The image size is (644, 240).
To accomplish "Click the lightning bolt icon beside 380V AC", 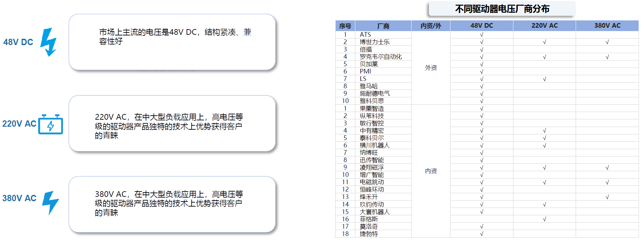I will (x=51, y=202).
